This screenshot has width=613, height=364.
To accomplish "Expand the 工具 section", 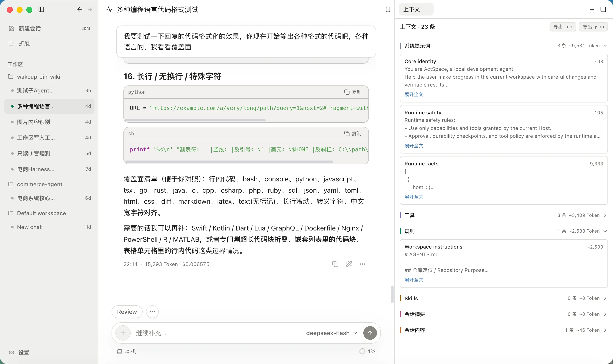I will coord(504,215).
